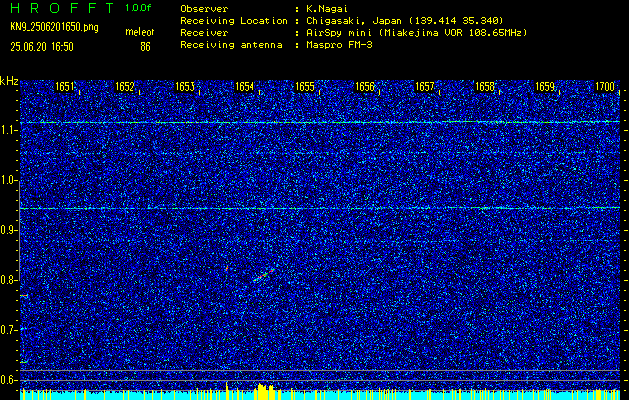Click the 1.1 kHz axis label
The width and height of the screenshot is (629, 400).
[x=8, y=130]
